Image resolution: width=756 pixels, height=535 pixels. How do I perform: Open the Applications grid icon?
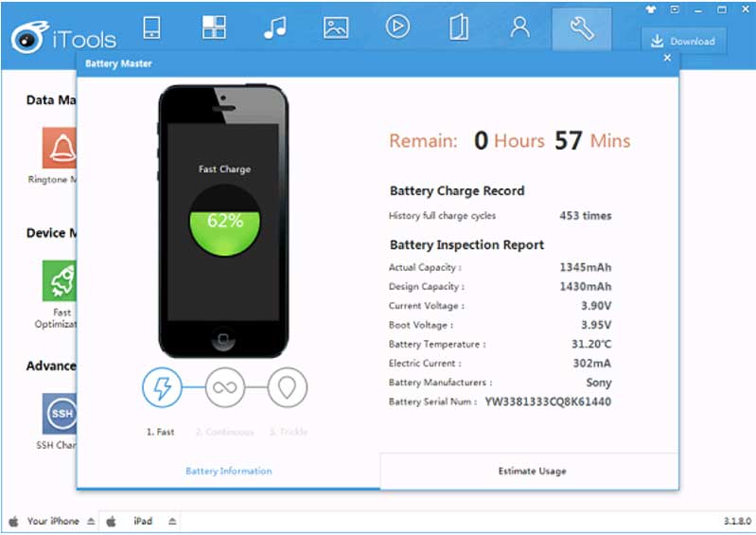[x=214, y=27]
